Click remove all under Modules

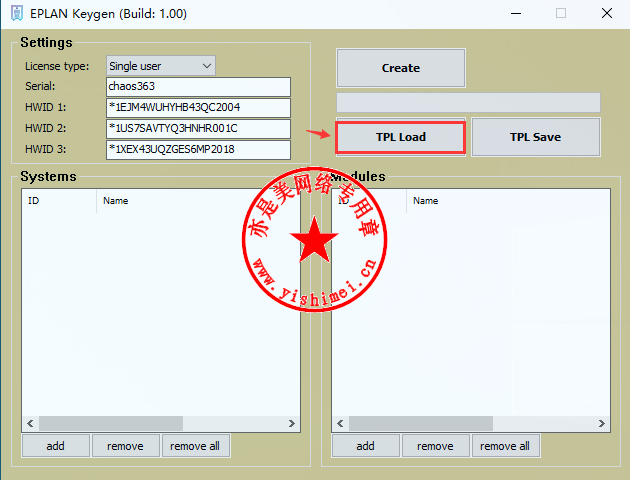(x=505, y=446)
